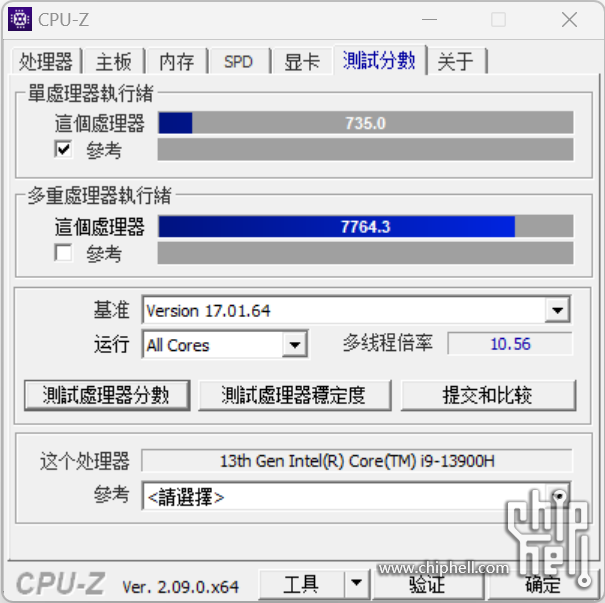This screenshot has height=603, width=605.
Task: Close the CPU-Z window
Action: [x=569, y=19]
